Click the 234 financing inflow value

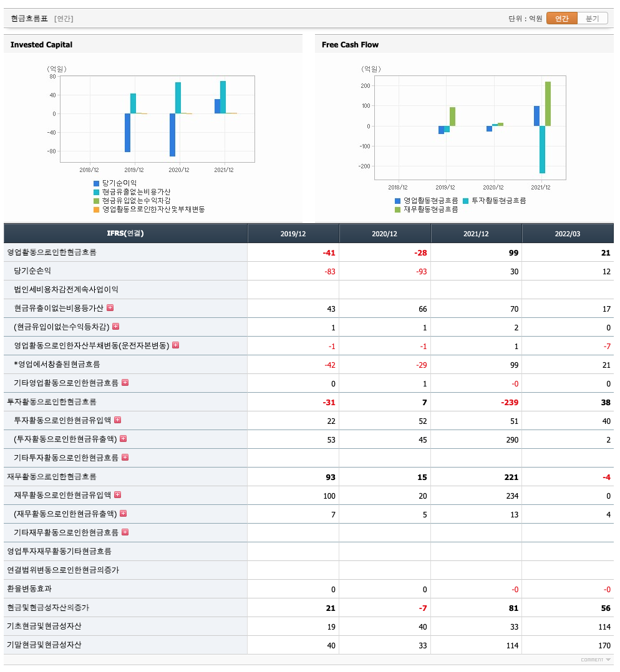(x=512, y=496)
